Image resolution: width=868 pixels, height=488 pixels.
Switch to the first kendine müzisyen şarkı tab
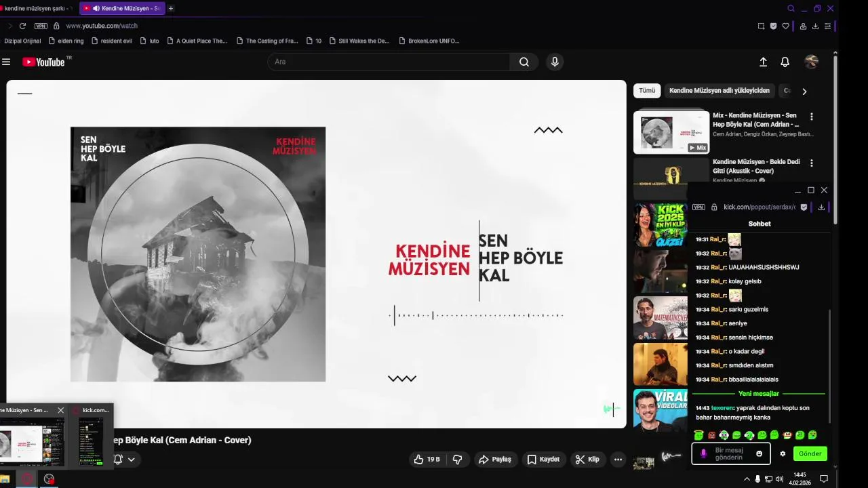pyautogui.click(x=37, y=8)
